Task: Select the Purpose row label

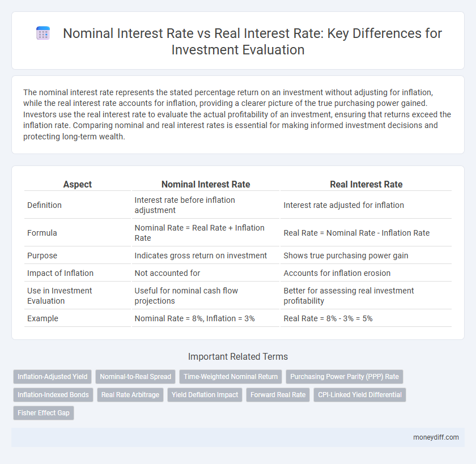Action: pos(42,256)
